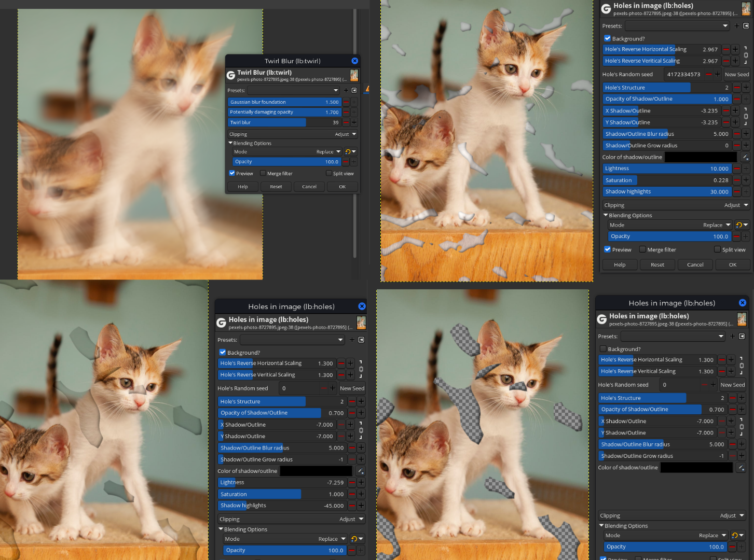Open Mode Replace dropdown in Twirl Blur dialog
754x560 pixels.
coord(287,152)
